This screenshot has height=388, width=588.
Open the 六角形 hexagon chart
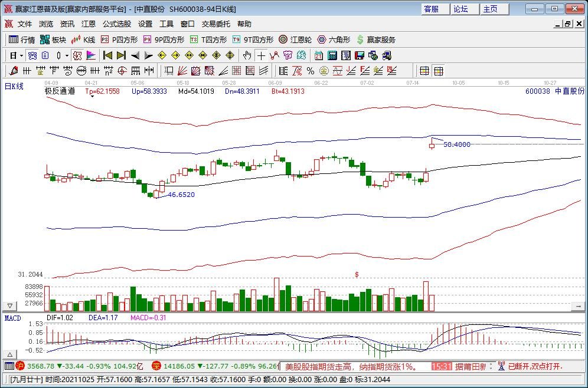(x=334, y=40)
